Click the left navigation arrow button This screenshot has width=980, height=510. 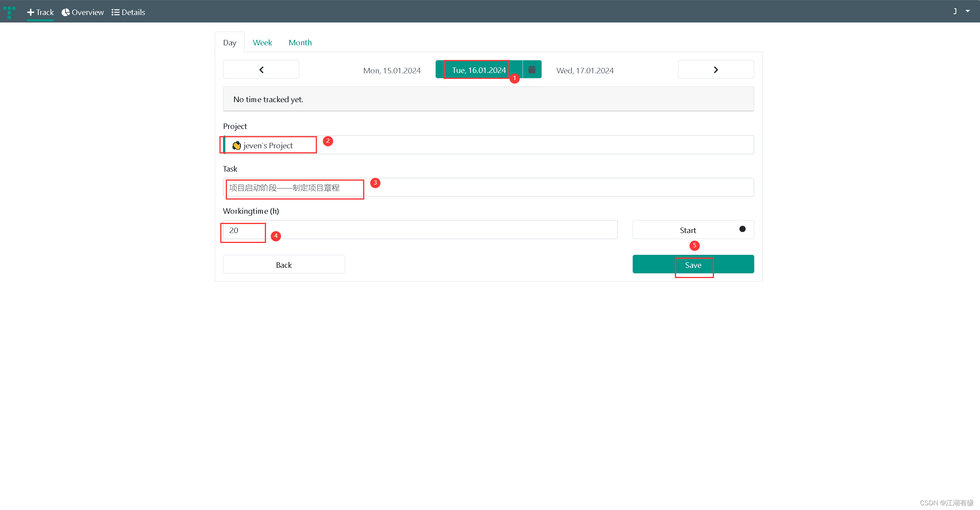[260, 69]
